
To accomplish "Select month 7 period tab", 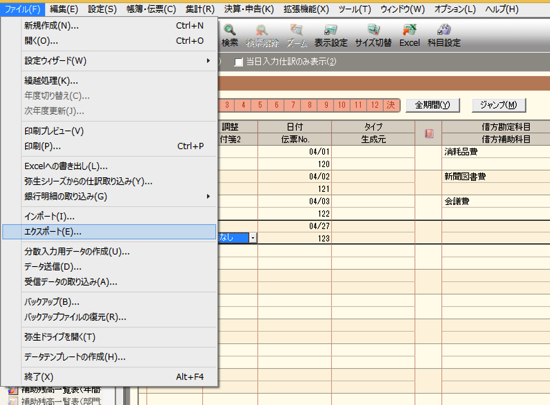I will pos(293,105).
